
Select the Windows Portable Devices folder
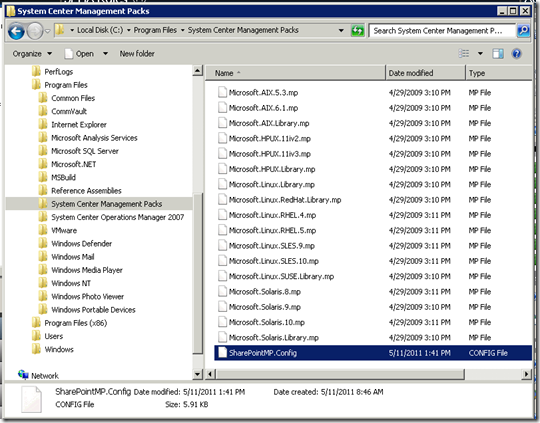[x=87, y=309]
